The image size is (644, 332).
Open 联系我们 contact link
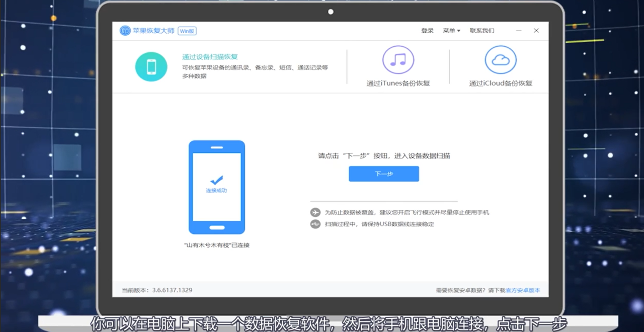tap(482, 31)
